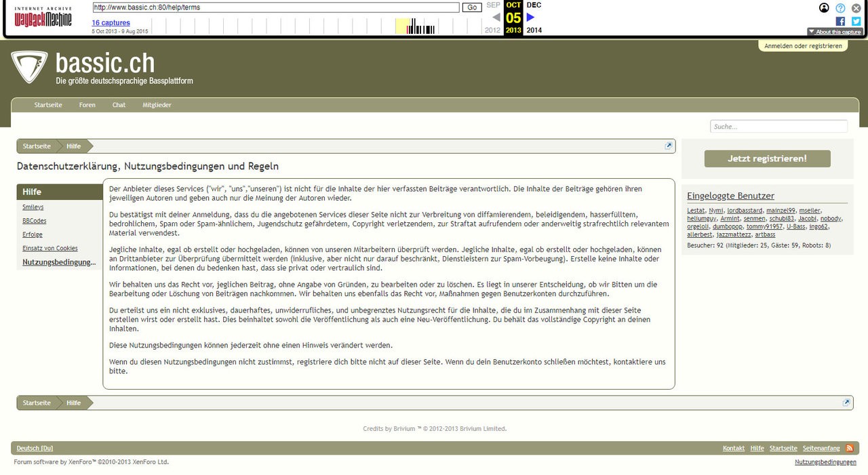Screen dimensions: 868x475
Task: Open the Foren navigation tab
Action: point(87,105)
